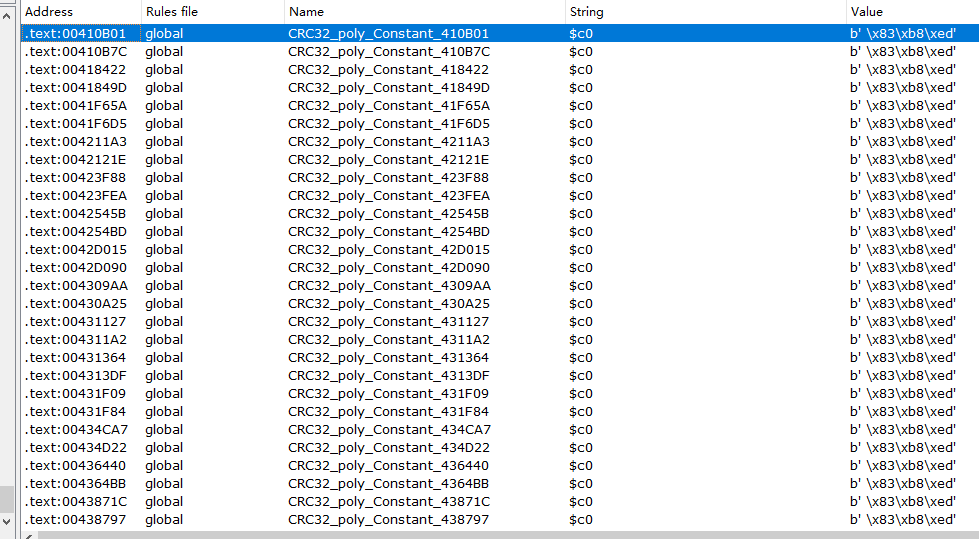Screen dimensions: 979x539
Task: Click the Value column header
Action: point(913,12)
